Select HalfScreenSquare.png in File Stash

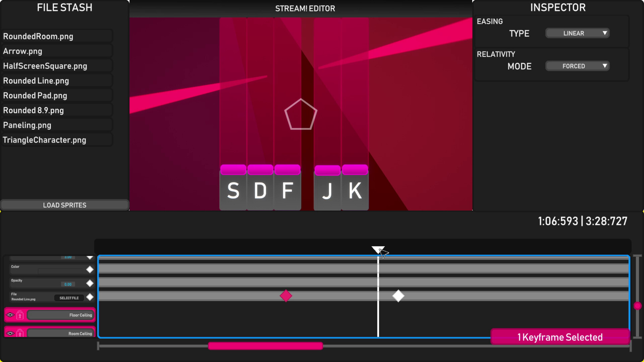click(56, 66)
